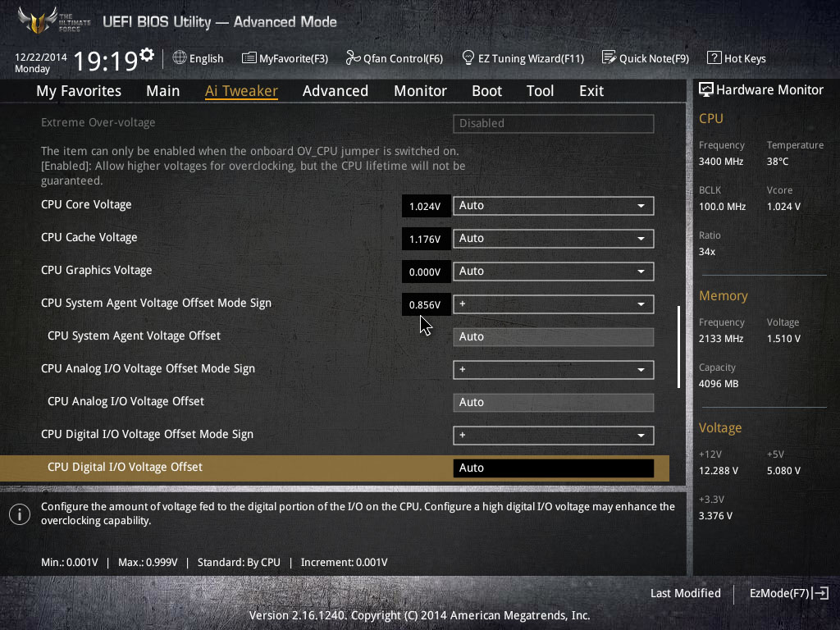Click the 12/22/2014 date text
Image resolution: width=840 pixels, height=630 pixels.
point(41,57)
